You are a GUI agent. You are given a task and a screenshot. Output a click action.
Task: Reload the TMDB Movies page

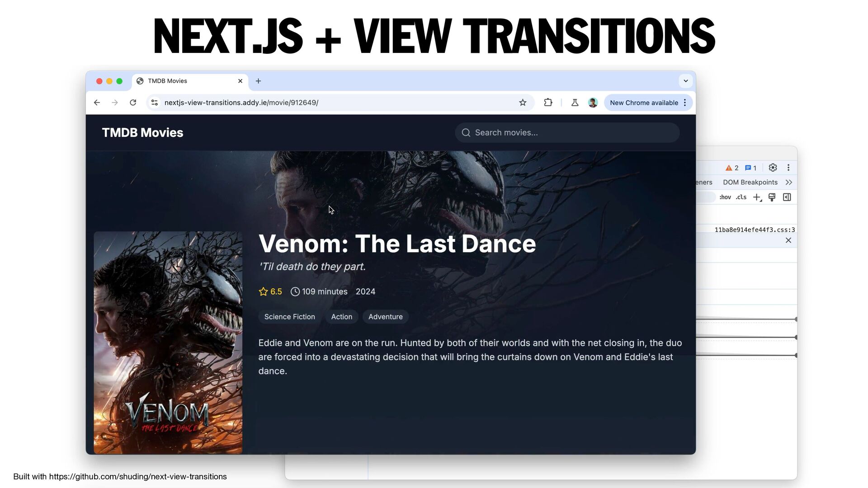click(x=133, y=103)
